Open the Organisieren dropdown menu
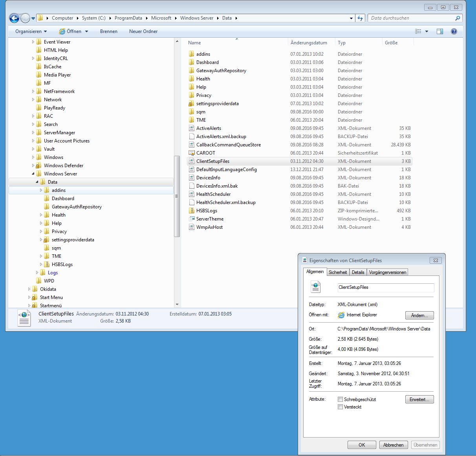 point(31,31)
